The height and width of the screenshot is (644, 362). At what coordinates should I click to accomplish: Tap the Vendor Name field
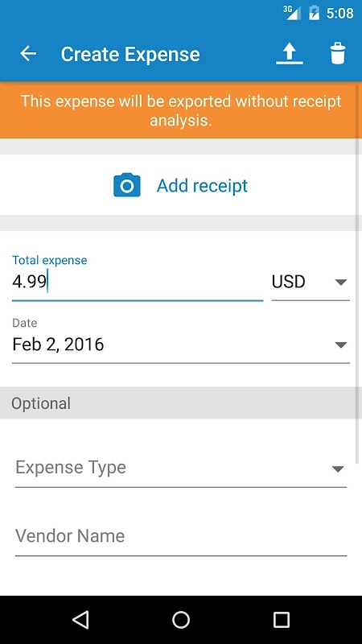[180, 536]
